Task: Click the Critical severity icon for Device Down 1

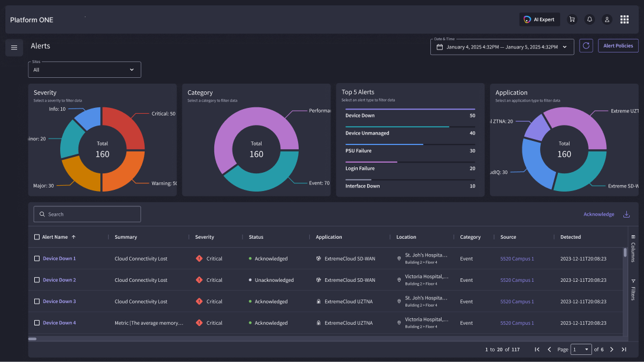Action: 199,259
